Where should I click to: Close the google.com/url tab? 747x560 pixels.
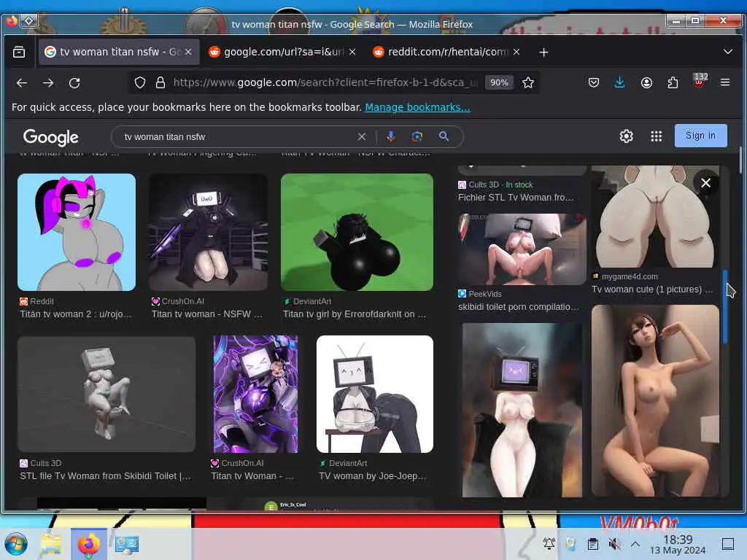pyautogui.click(x=352, y=52)
